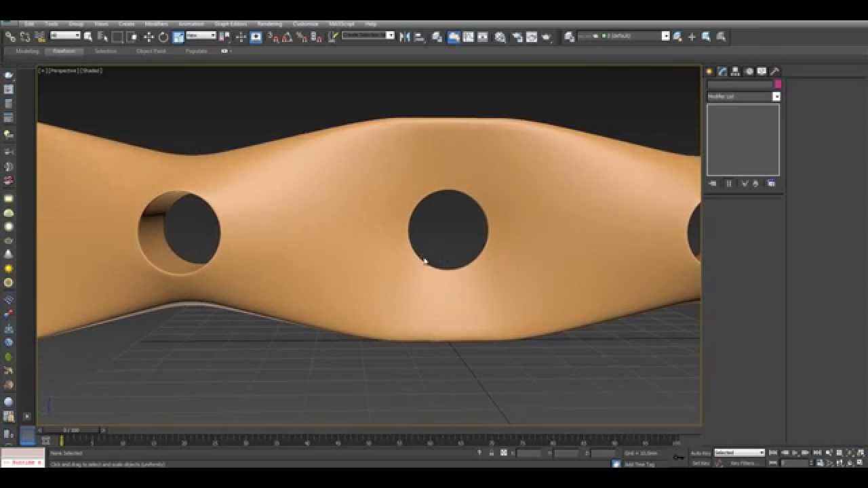The height and width of the screenshot is (488, 868).
Task: Toggle Pin Stack in modifier panel
Action: (713, 184)
